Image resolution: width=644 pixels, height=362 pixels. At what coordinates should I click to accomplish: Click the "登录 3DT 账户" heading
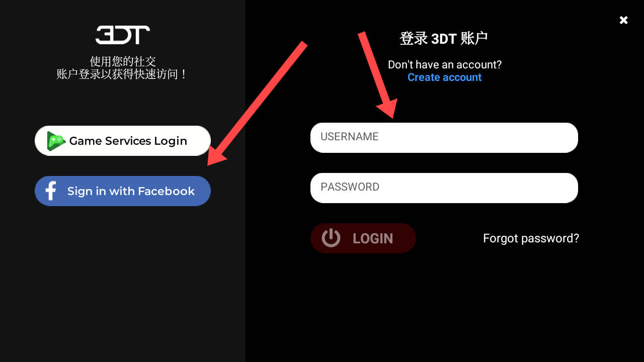pyautogui.click(x=444, y=39)
